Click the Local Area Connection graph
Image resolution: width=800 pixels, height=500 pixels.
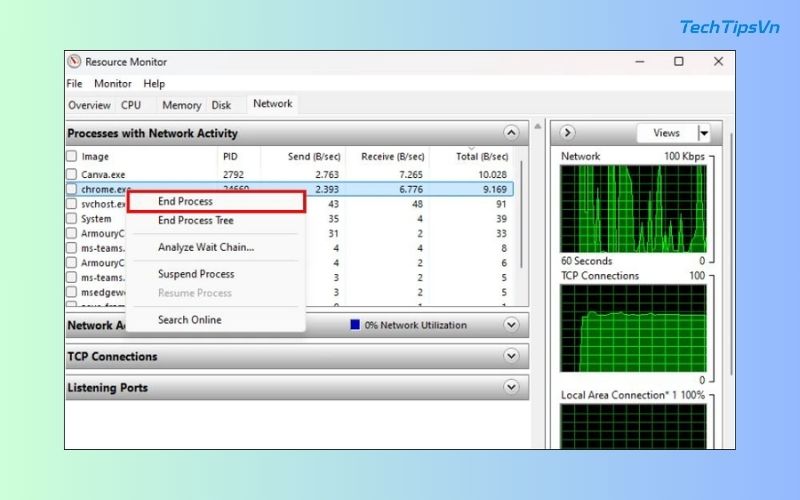(x=633, y=426)
